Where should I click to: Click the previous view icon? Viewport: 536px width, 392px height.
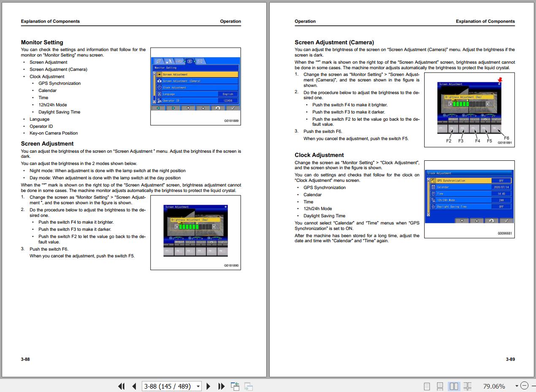[235, 386]
